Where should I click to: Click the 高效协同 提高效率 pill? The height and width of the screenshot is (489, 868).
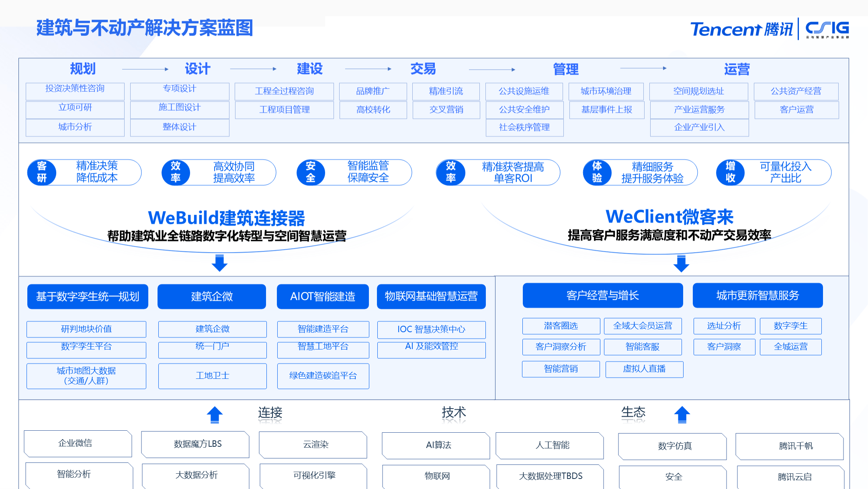click(x=219, y=173)
